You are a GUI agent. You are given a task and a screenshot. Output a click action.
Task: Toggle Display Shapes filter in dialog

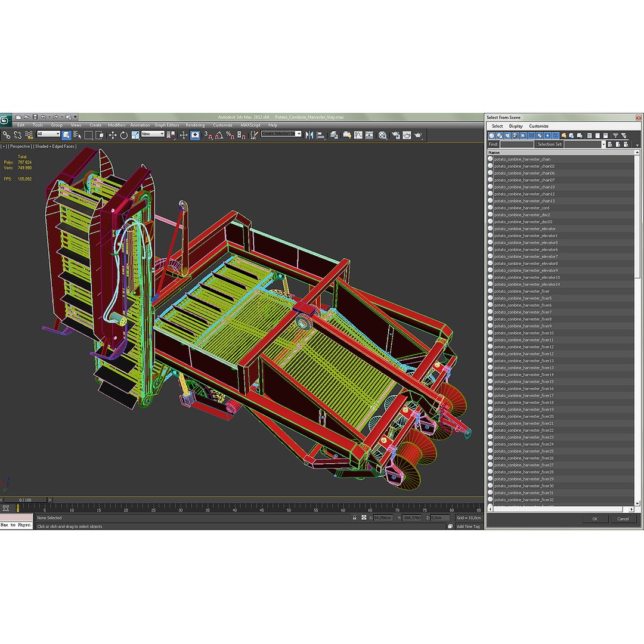pyautogui.click(x=500, y=135)
